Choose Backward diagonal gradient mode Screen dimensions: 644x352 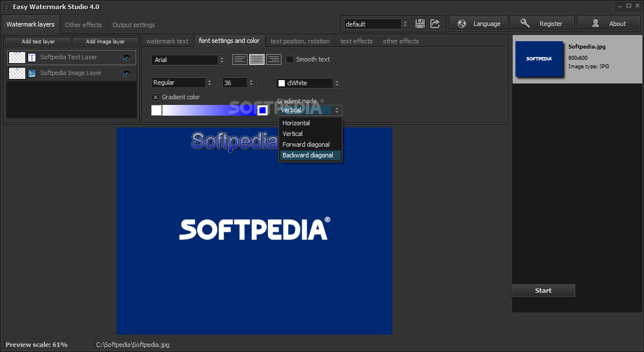[310, 155]
